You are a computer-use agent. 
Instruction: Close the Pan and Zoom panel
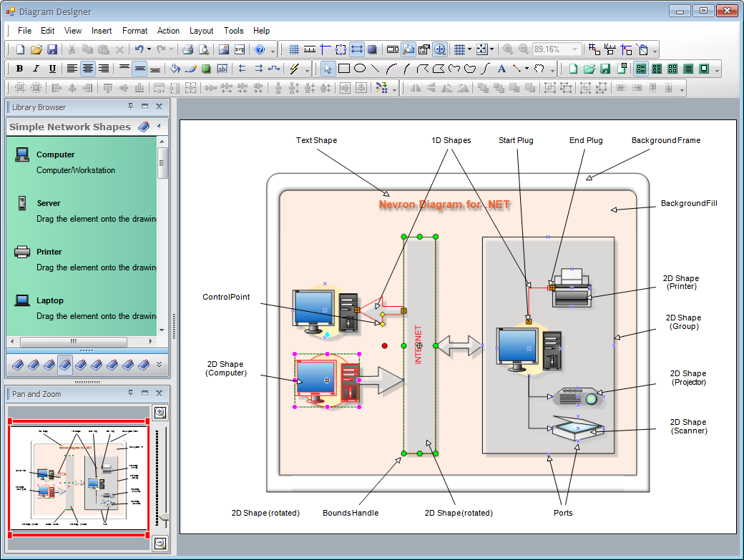tap(160, 393)
